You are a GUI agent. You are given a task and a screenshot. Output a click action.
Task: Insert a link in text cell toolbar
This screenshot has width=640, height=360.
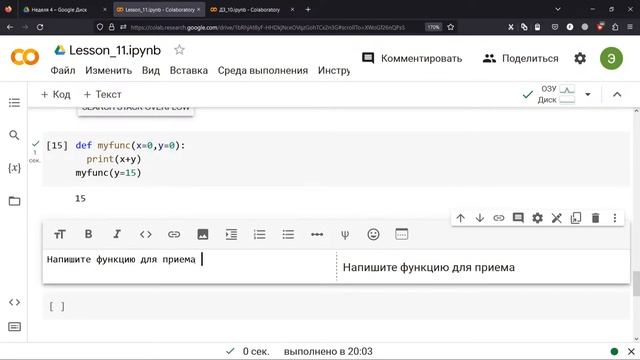174,234
